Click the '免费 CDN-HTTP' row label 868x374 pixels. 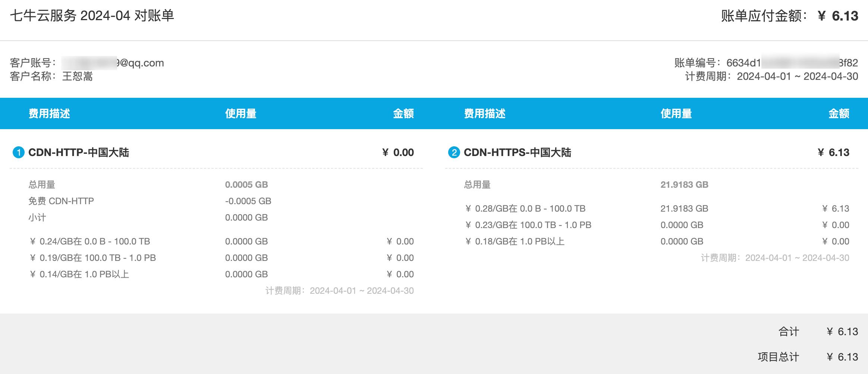tap(61, 201)
